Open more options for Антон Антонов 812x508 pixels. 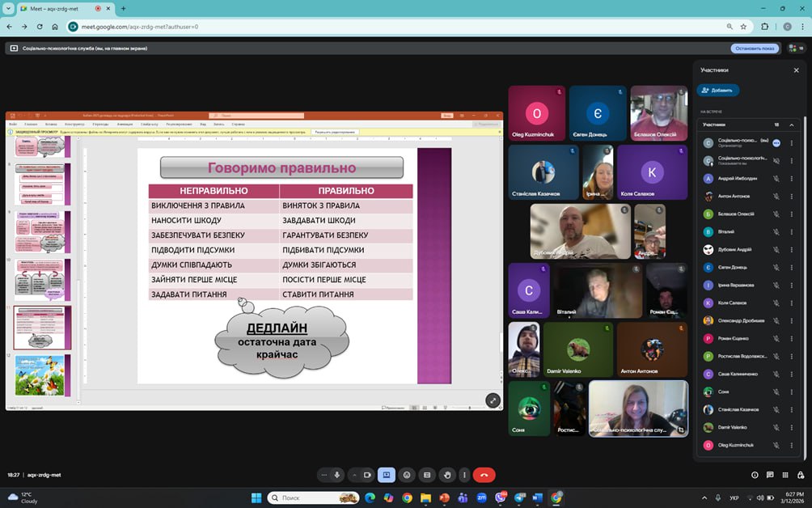[792, 196]
